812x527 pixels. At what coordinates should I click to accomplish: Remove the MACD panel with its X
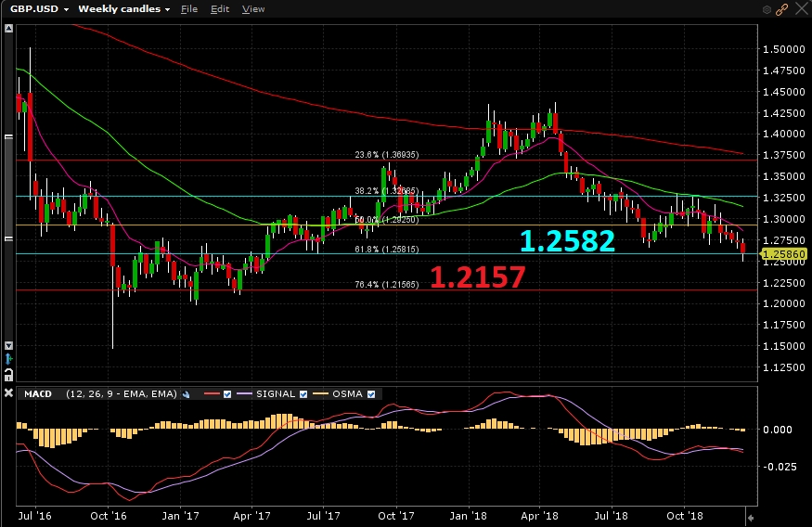point(8,393)
